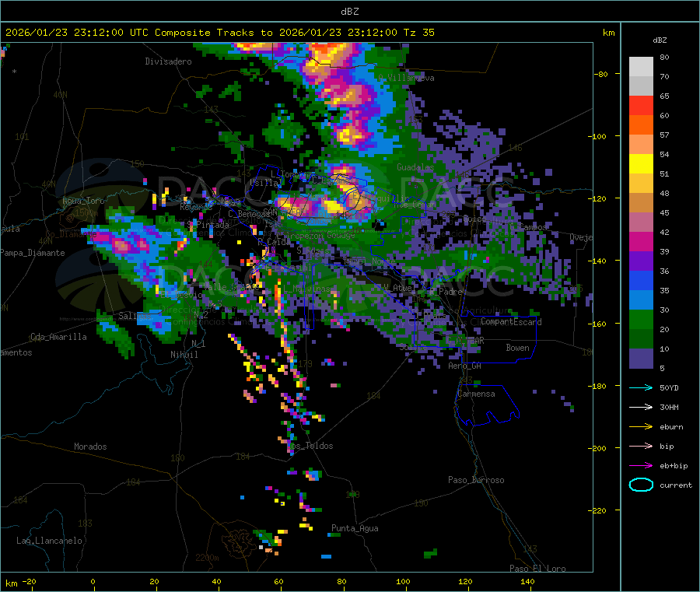Image resolution: width=700 pixels, height=592 pixels.
Task: Click the dBZ title at top
Action: (349, 12)
